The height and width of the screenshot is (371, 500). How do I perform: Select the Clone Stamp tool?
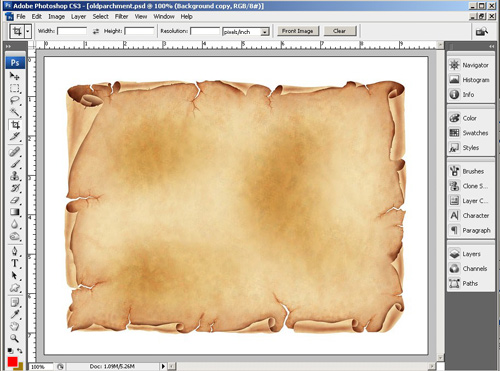coord(14,176)
